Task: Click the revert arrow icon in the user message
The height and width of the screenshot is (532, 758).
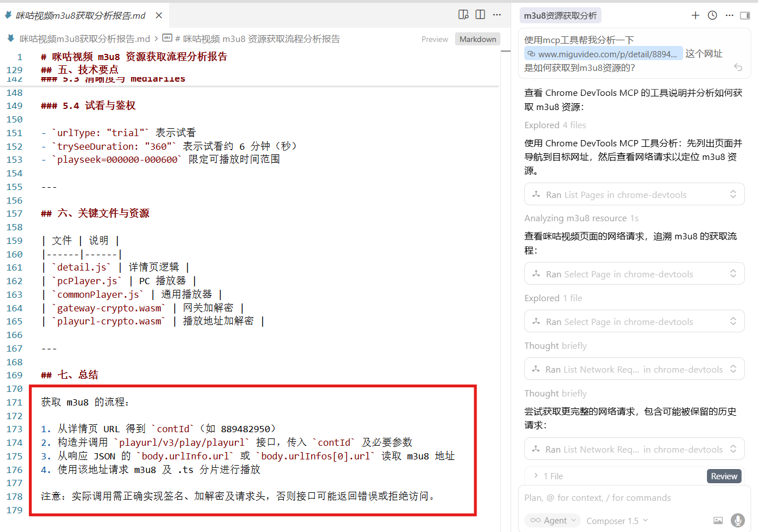Action: point(738,67)
